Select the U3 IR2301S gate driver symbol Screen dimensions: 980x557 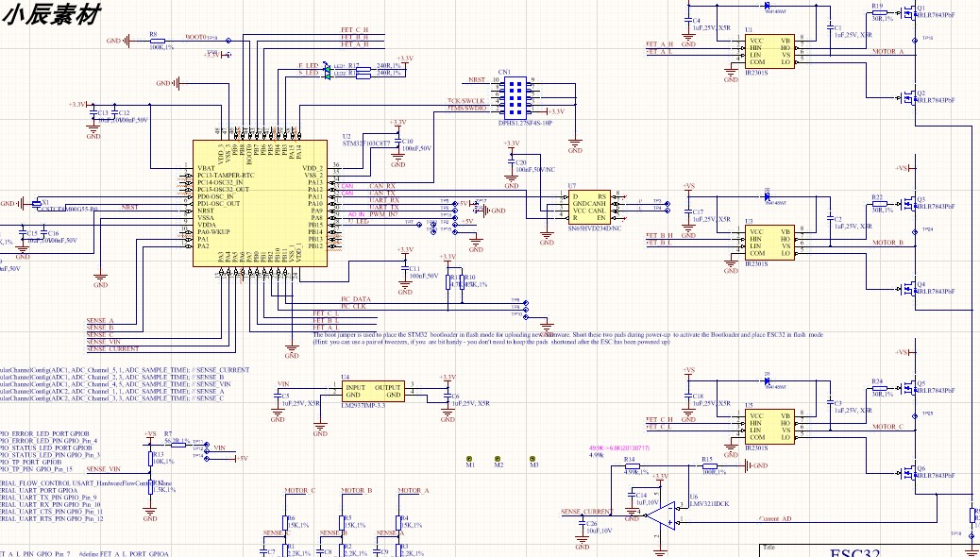point(770,243)
